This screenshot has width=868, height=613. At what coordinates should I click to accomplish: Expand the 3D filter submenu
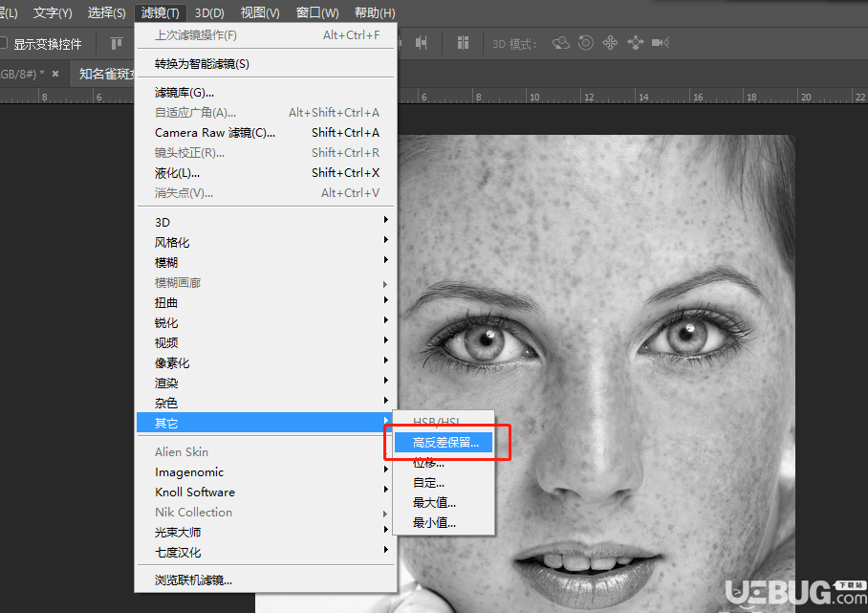267,222
